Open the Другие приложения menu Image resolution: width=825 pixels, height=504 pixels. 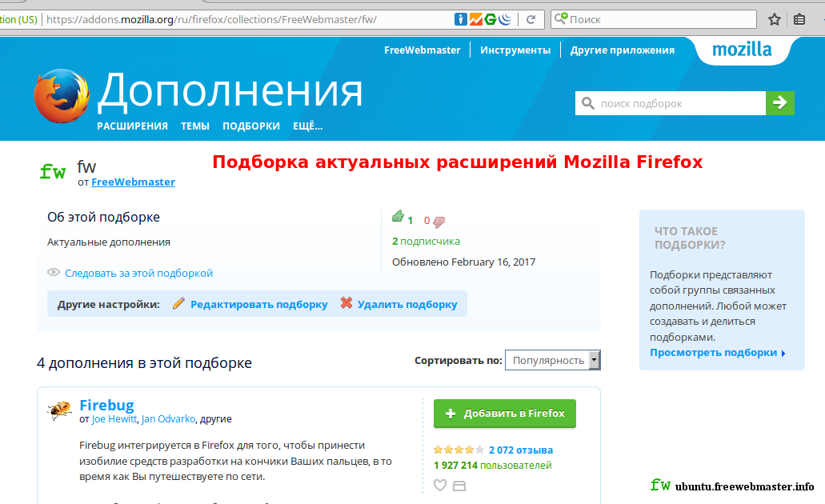coord(623,50)
